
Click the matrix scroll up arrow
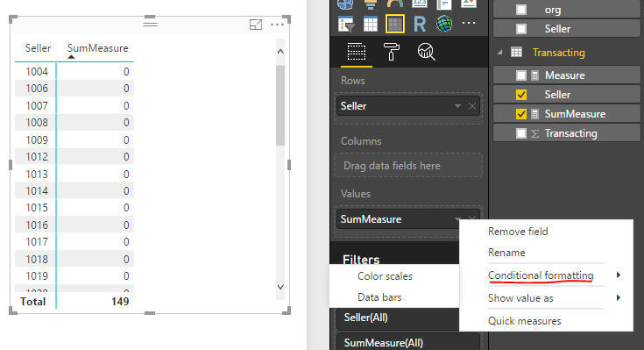280,52
